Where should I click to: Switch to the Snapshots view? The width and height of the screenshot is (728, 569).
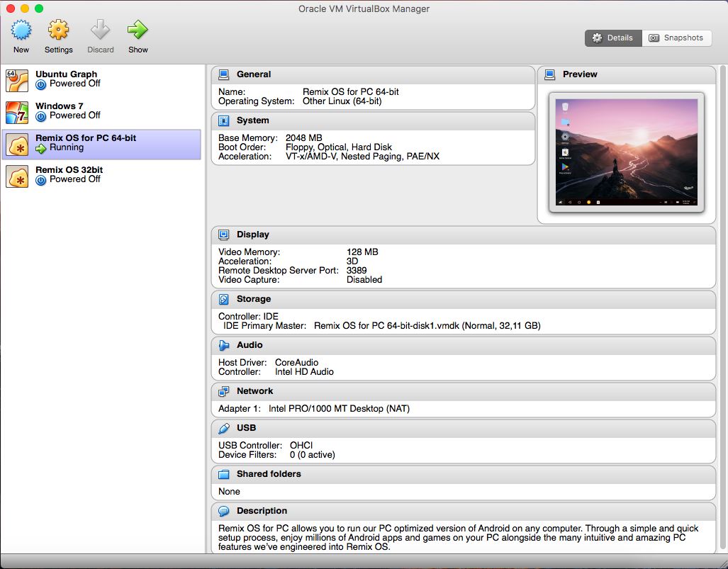[x=676, y=38]
